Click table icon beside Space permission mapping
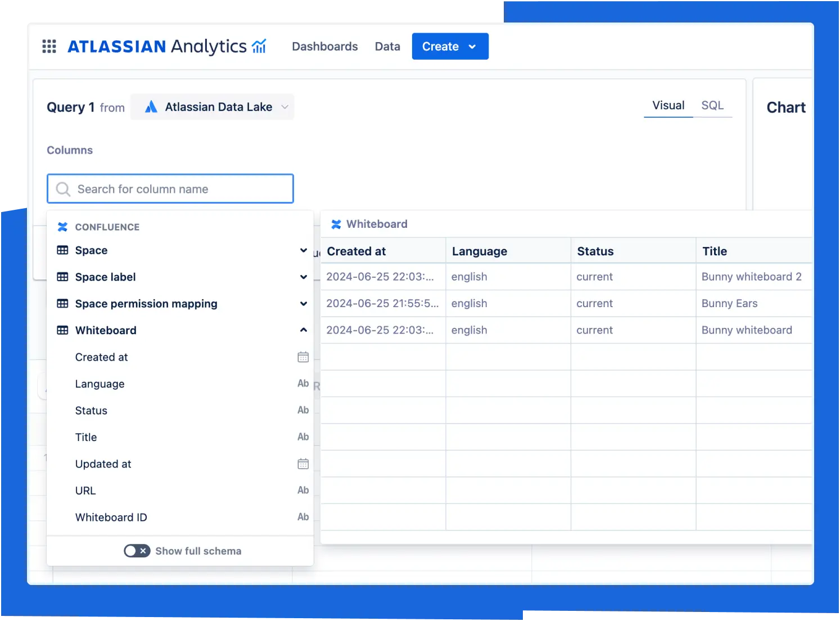The height and width of the screenshot is (621, 840). point(62,304)
